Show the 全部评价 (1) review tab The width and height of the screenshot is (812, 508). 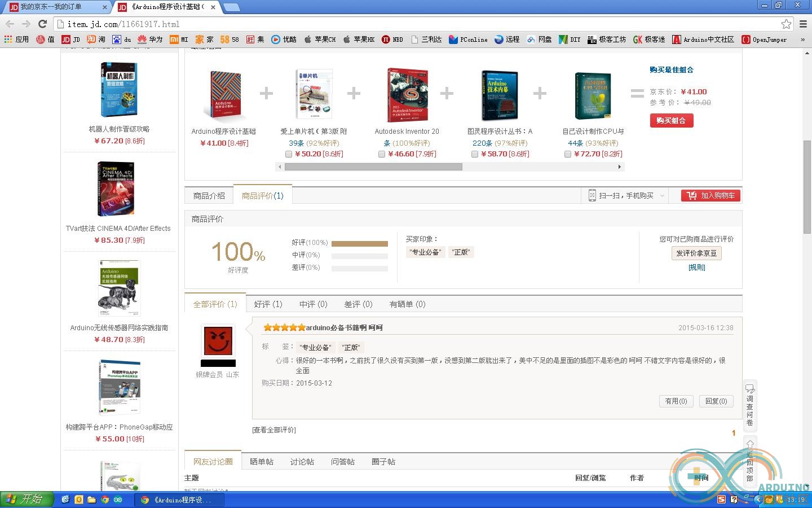[x=215, y=304]
